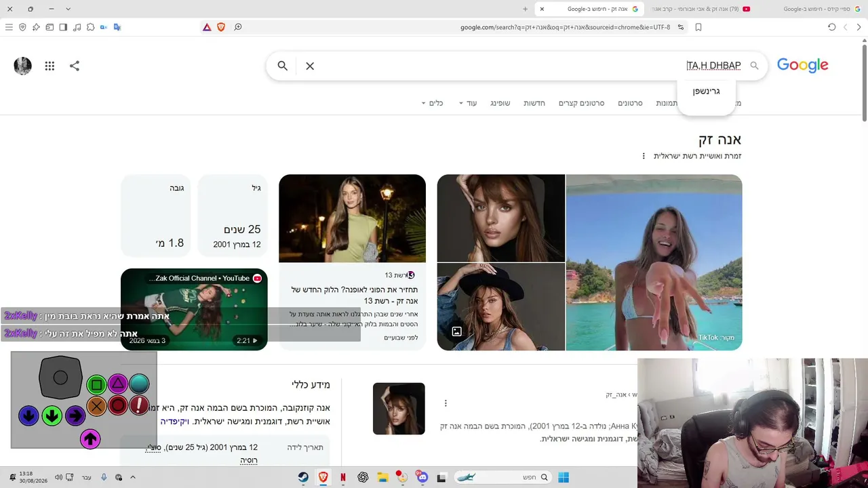The height and width of the screenshot is (488, 868).
Task: Click the zoom magnifier in address bar
Action: point(238,27)
